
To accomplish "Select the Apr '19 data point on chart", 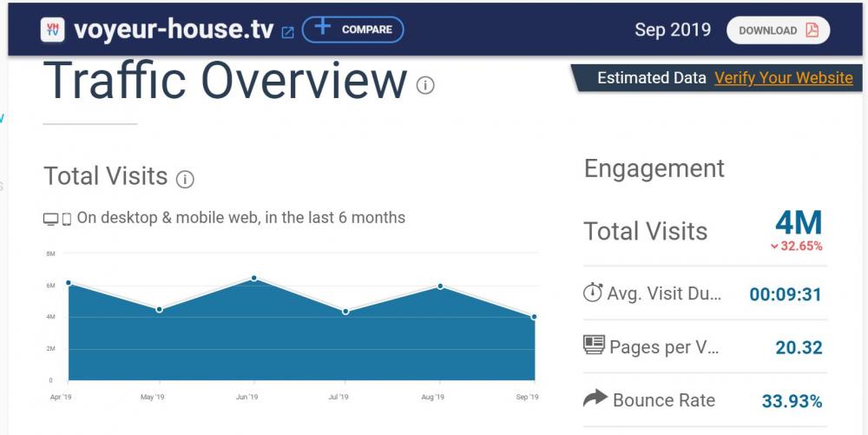I will coord(69,283).
